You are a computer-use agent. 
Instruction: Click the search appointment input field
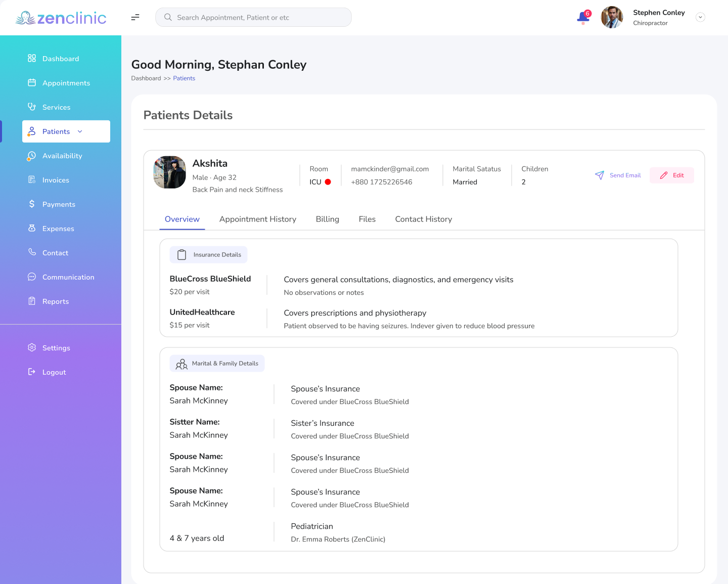(253, 17)
